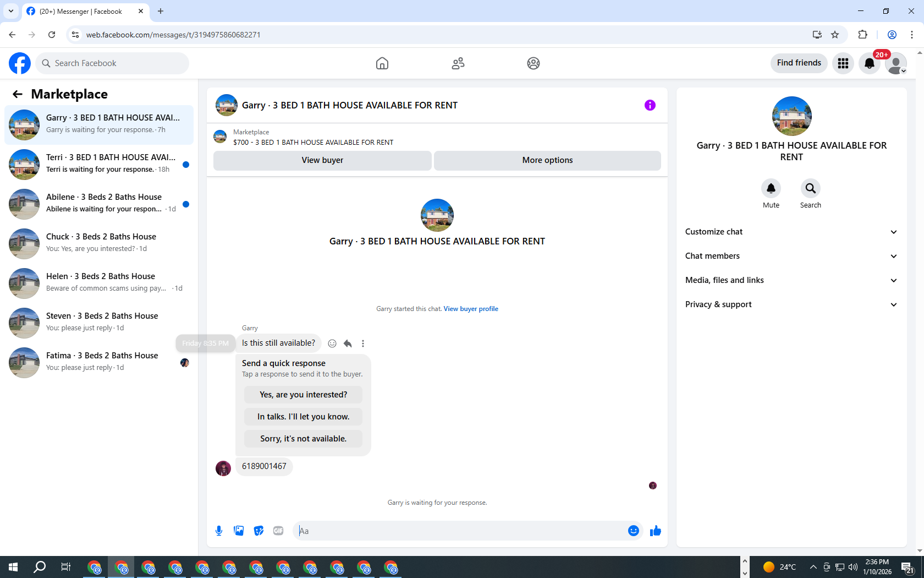Open emoji picker in message box
This screenshot has width=924, height=578.
click(634, 531)
